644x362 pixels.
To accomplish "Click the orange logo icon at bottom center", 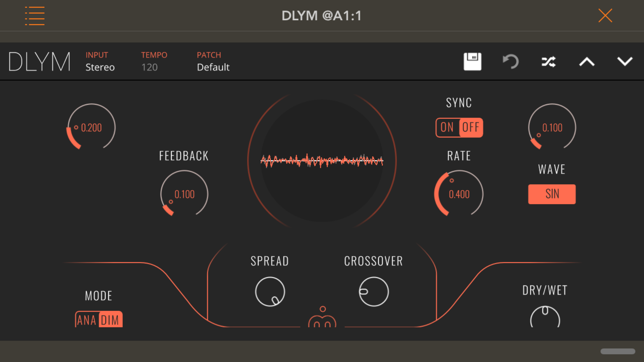I will (x=322, y=318).
